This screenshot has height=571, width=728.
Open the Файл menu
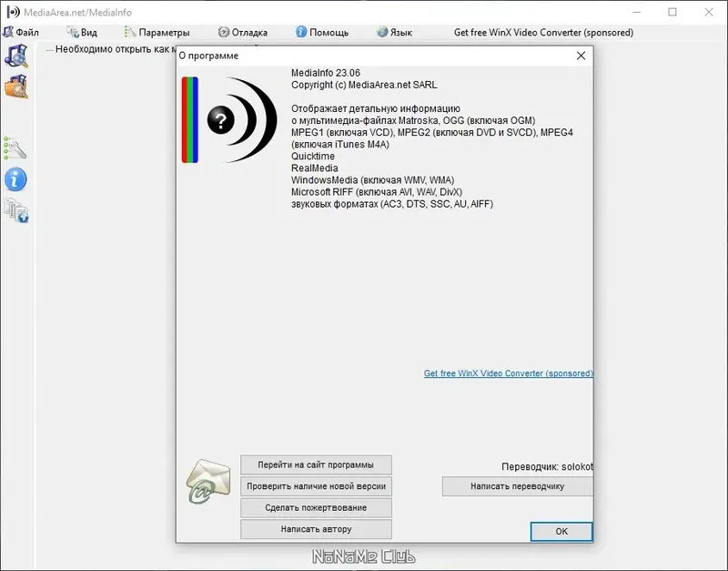[x=21, y=32]
